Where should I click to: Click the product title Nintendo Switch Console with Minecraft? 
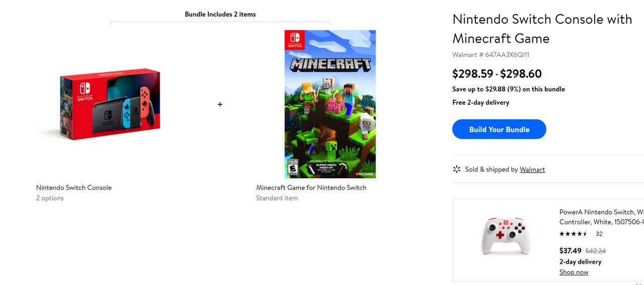(x=542, y=29)
